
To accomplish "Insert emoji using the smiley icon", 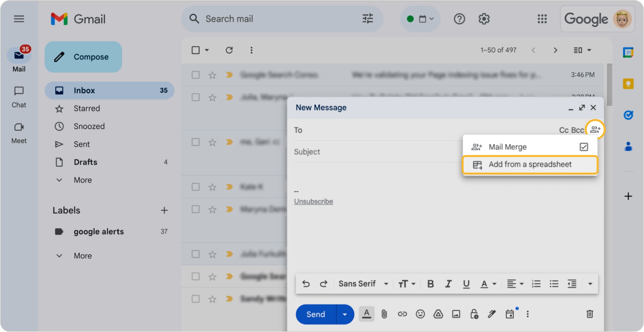I will (x=420, y=314).
